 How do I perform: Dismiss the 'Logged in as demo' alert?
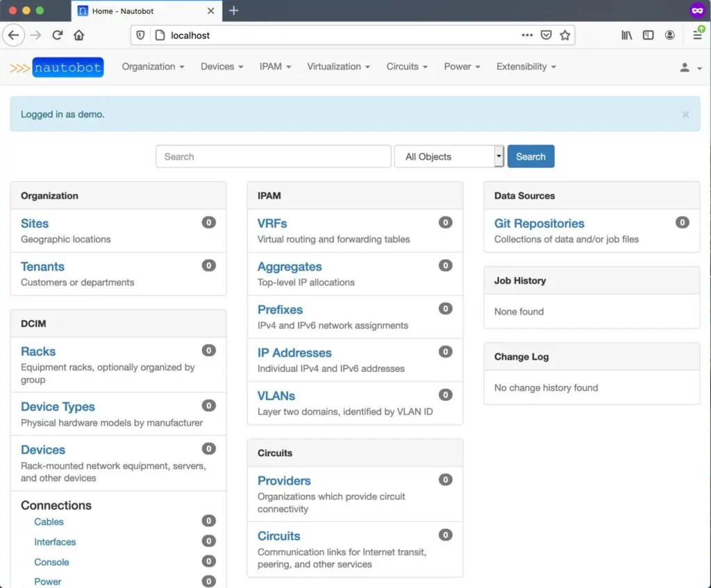point(685,115)
